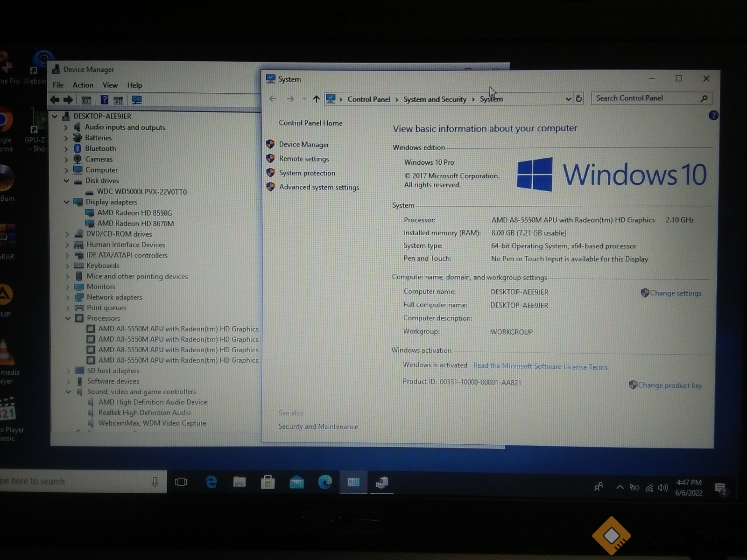The image size is (747, 560).
Task: Open new Microsoft Edge from the taskbar
Action: pos(325,482)
